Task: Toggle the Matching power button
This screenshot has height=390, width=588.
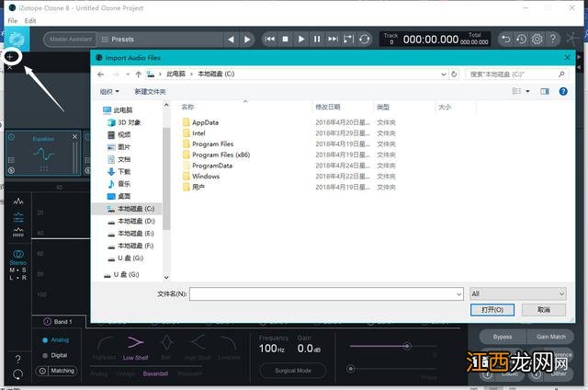Action: coord(42,371)
